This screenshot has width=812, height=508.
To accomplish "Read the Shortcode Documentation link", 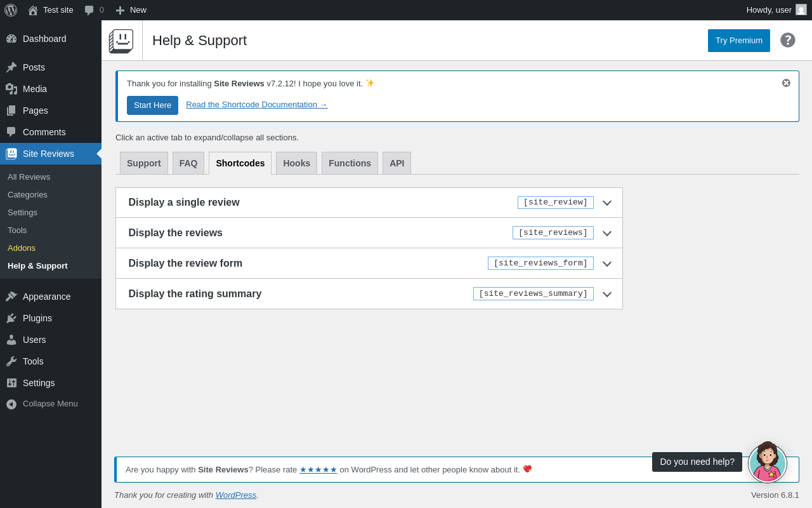I will [x=257, y=105].
